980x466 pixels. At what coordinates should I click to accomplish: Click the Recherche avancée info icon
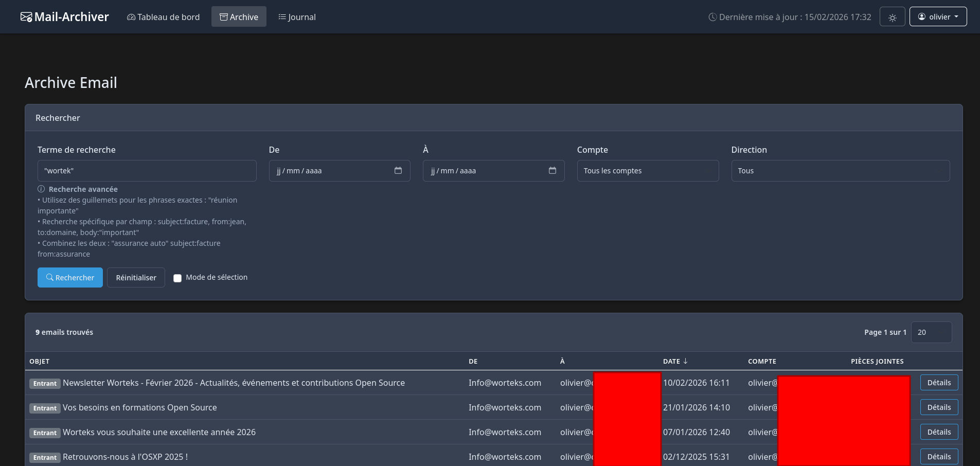[41, 189]
